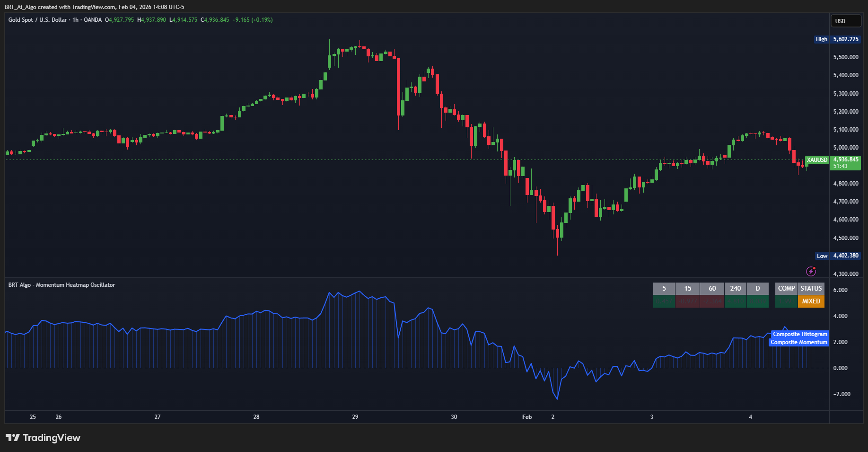Viewport: 868px width, 452px height.
Task: Click the Gold Spot / U.S. Dollar symbol title
Action: pos(38,20)
